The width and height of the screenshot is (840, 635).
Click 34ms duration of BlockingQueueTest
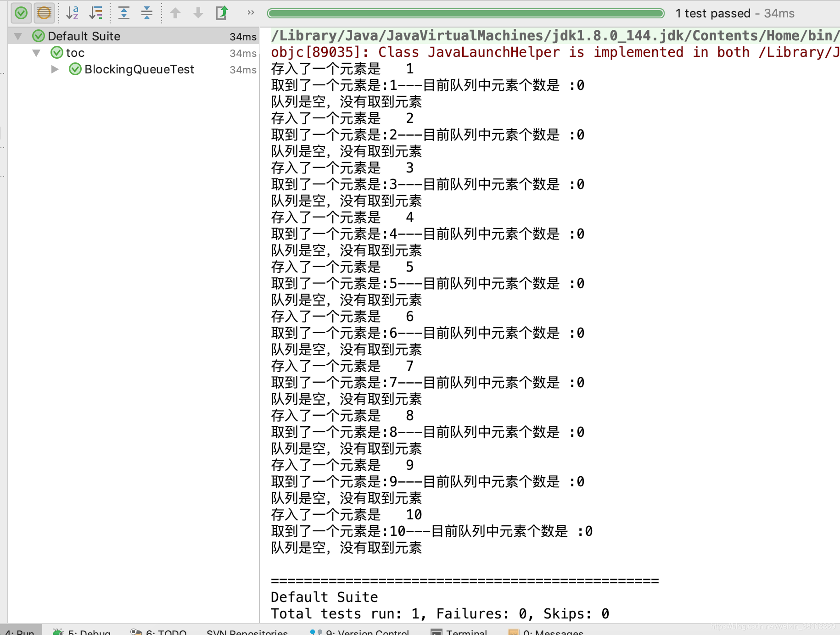point(243,70)
